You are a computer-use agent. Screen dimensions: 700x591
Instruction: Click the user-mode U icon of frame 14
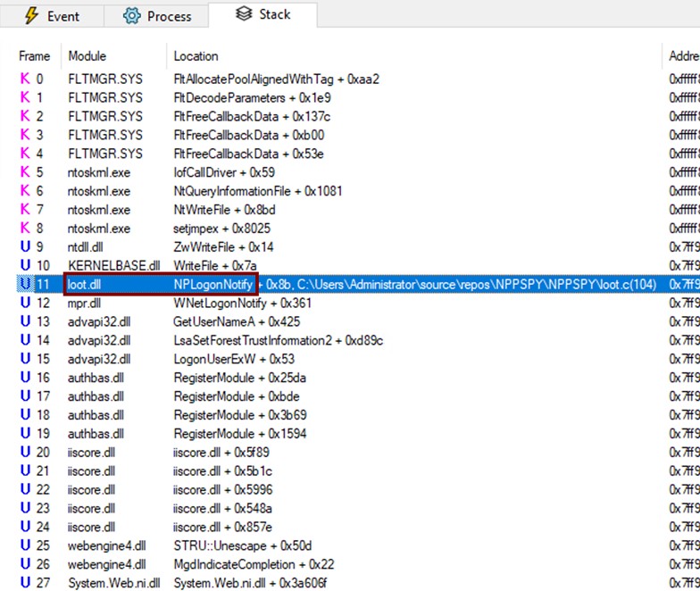[25, 340]
